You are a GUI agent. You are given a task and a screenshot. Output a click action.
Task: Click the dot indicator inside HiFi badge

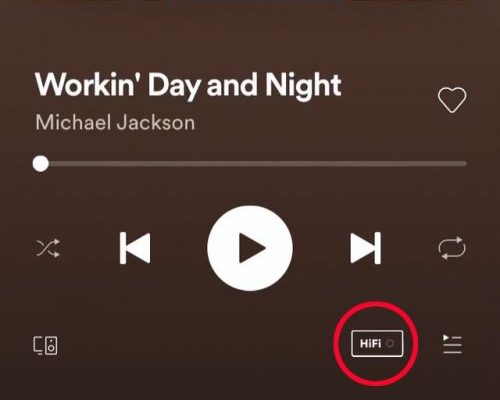(x=390, y=344)
